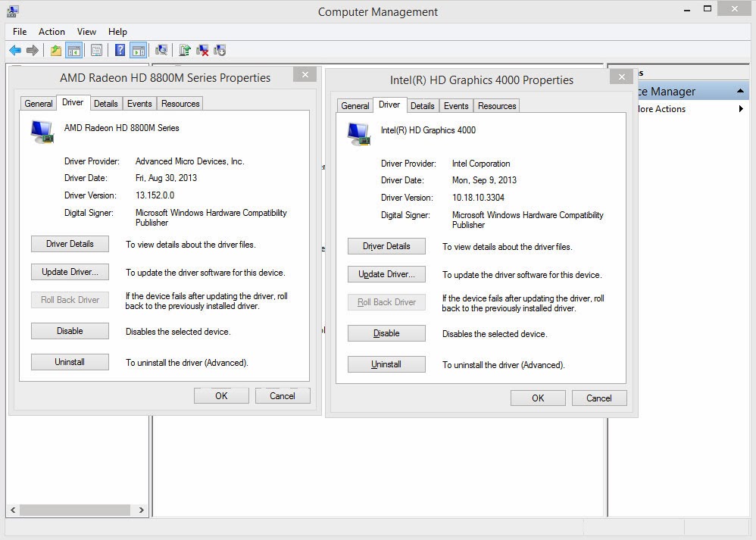Screen dimensions: 756x540
Task: Click the 'Intel(R) HD Graphics 4000' device name
Action: coord(428,130)
